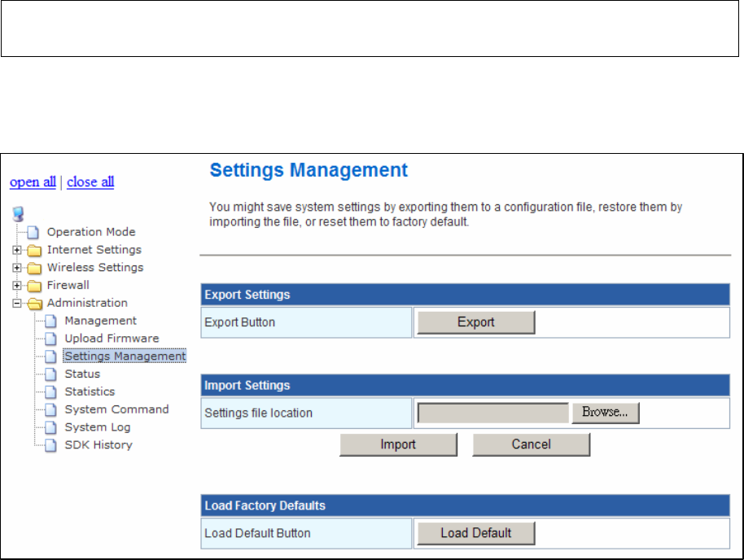This screenshot has width=744, height=560.
Task: Click the Operation Mode page icon
Action: click(33, 233)
